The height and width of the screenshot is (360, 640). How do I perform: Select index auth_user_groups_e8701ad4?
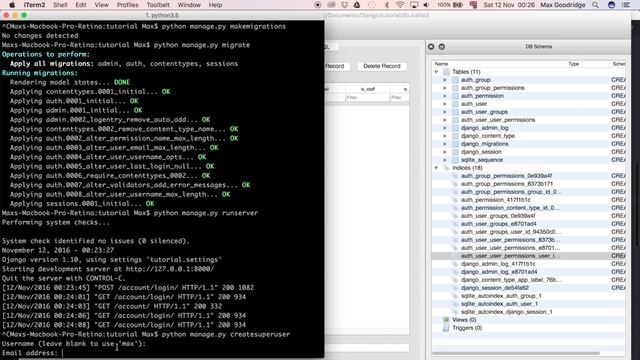pos(498,224)
